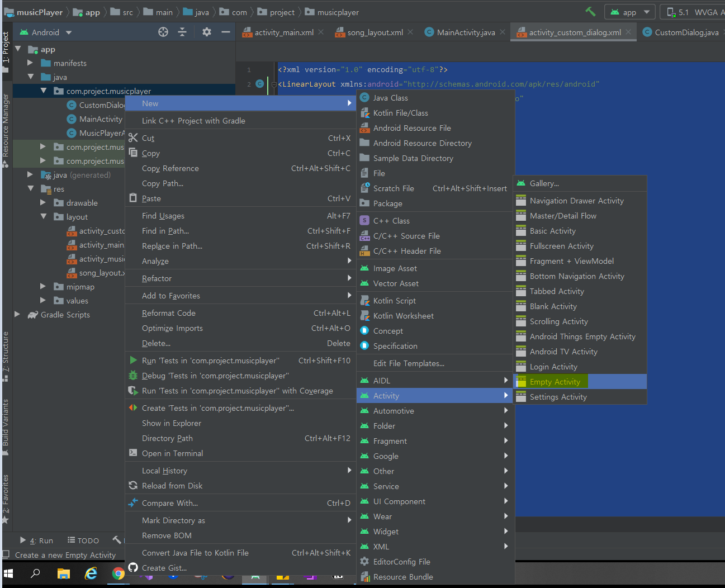Open Internet Explorer from the taskbar

pos(91,573)
